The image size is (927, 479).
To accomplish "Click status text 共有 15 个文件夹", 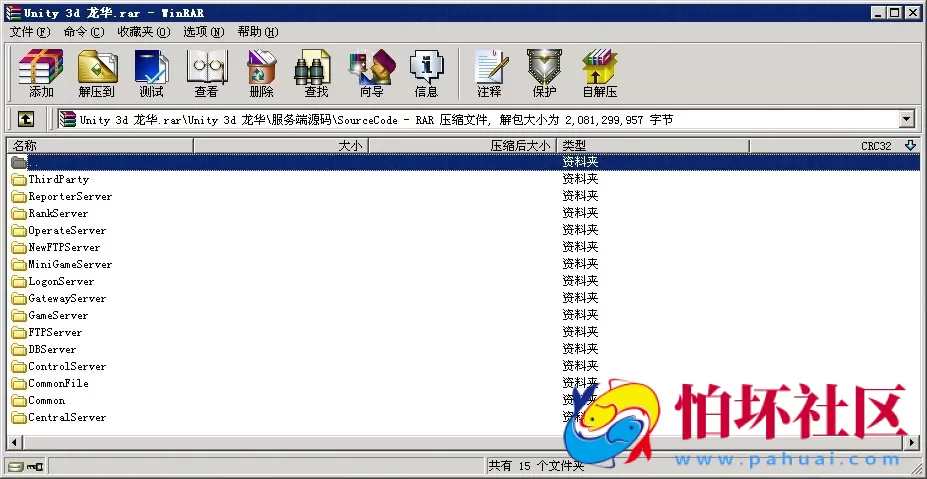I will [536, 466].
